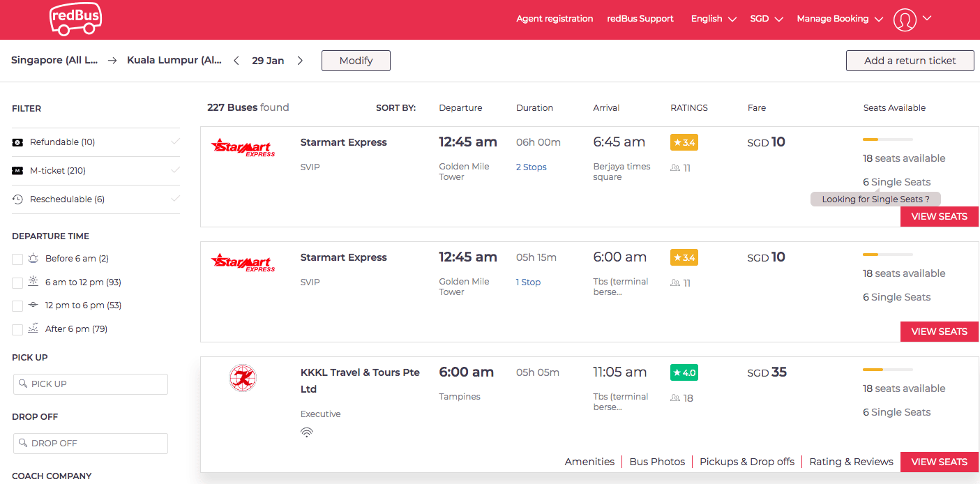980x484 pixels.
Task: Sort buses by Duration
Action: (534, 108)
